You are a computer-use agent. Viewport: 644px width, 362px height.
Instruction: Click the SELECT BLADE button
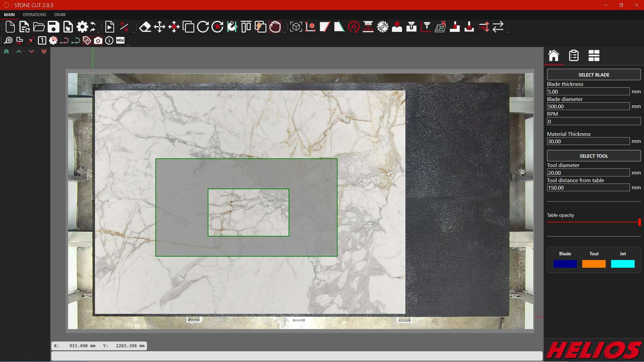(x=594, y=74)
